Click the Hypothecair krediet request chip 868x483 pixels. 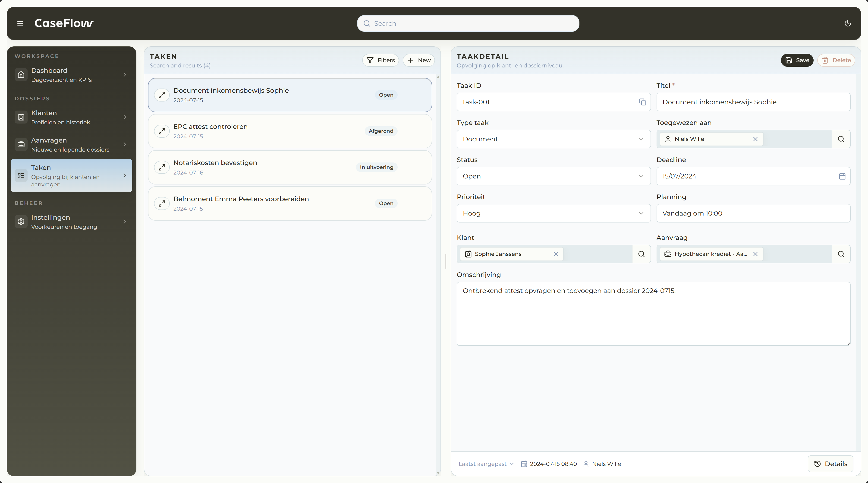point(711,254)
